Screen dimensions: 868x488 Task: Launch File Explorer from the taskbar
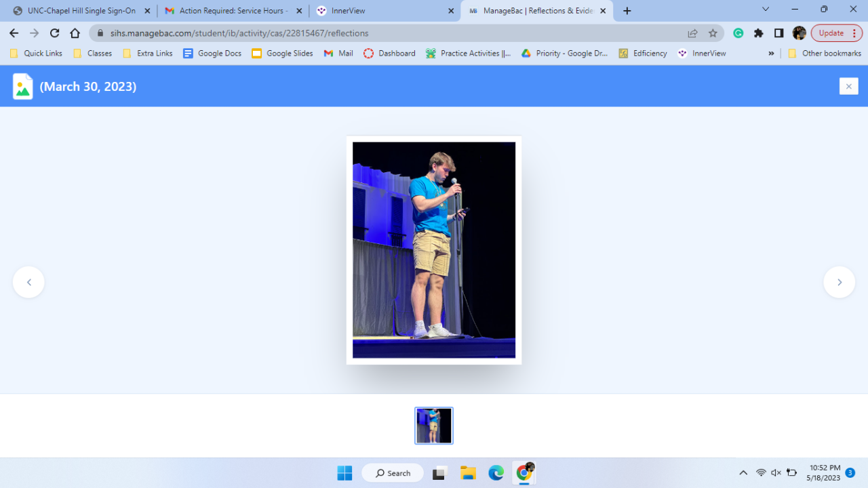pyautogui.click(x=468, y=473)
